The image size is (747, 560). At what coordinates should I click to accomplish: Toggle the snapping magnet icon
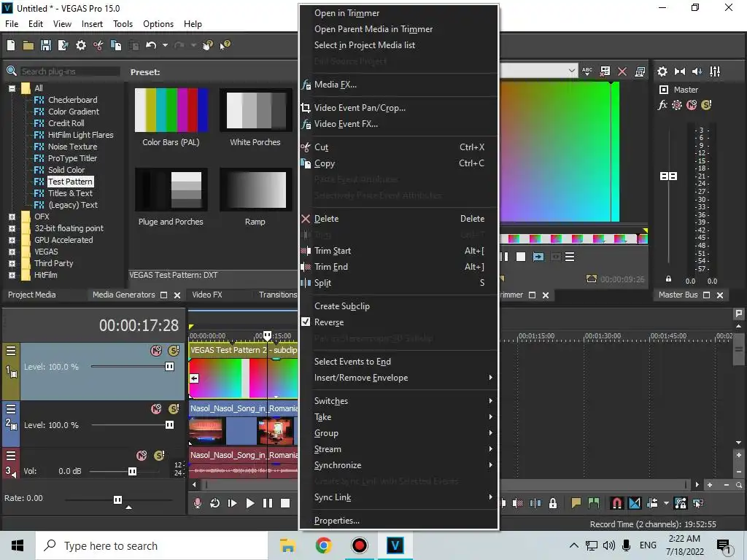616,503
